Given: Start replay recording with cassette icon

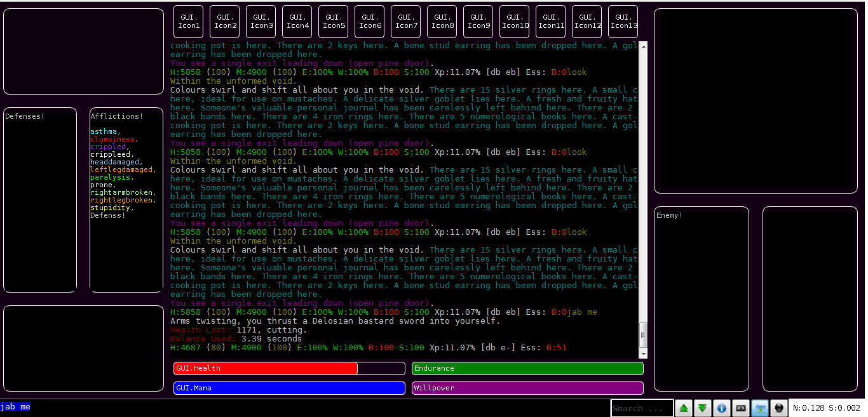Looking at the screenshot, I should [740, 408].
